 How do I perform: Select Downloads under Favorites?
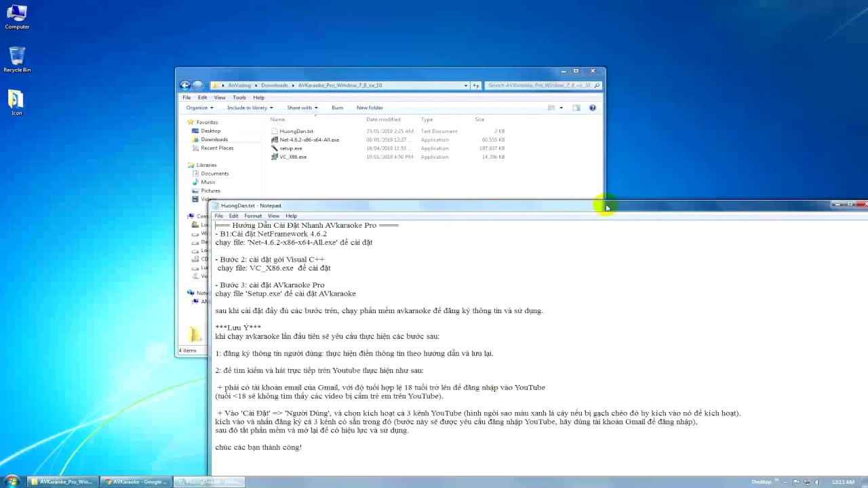tap(214, 140)
